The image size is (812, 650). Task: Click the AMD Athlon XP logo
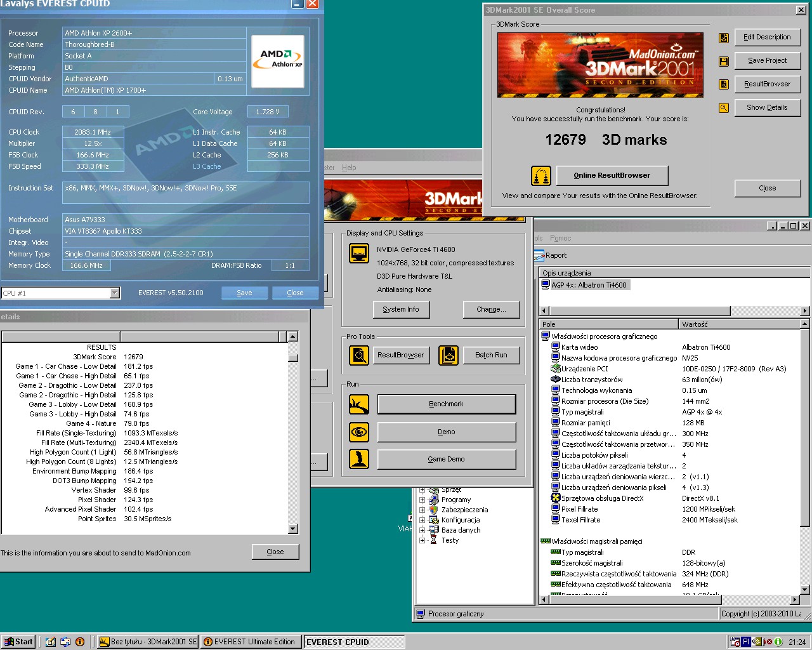point(278,61)
